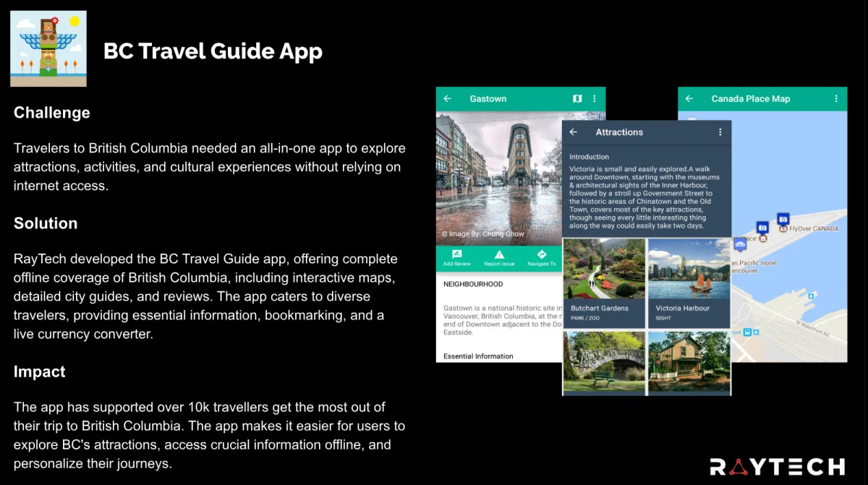Viewport: 868px width, 485px height.
Task: Click the "NEIGHBOURHOOD" section label
Action: 473,285
